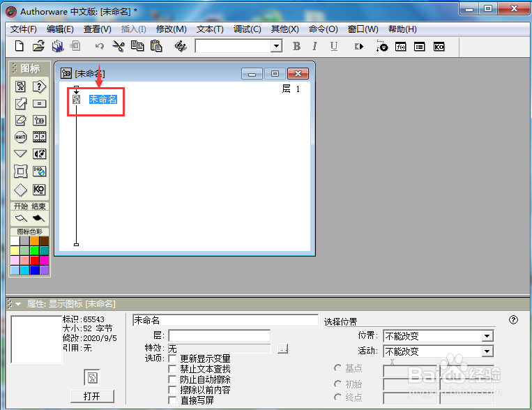
Task: Select the Motion icon in palette
Action: [x=20, y=103]
